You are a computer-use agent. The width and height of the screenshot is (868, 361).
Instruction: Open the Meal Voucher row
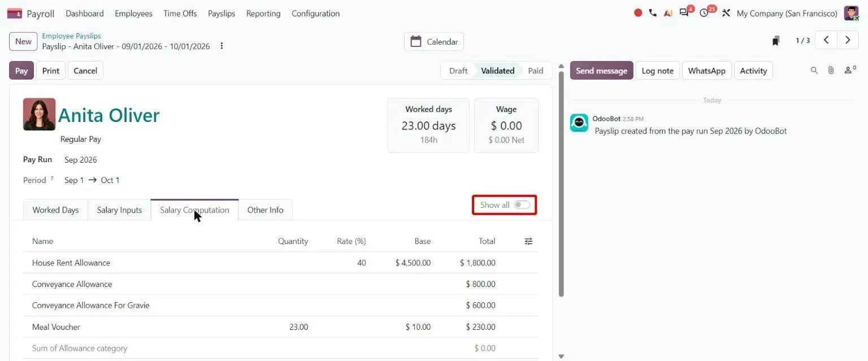280,327
